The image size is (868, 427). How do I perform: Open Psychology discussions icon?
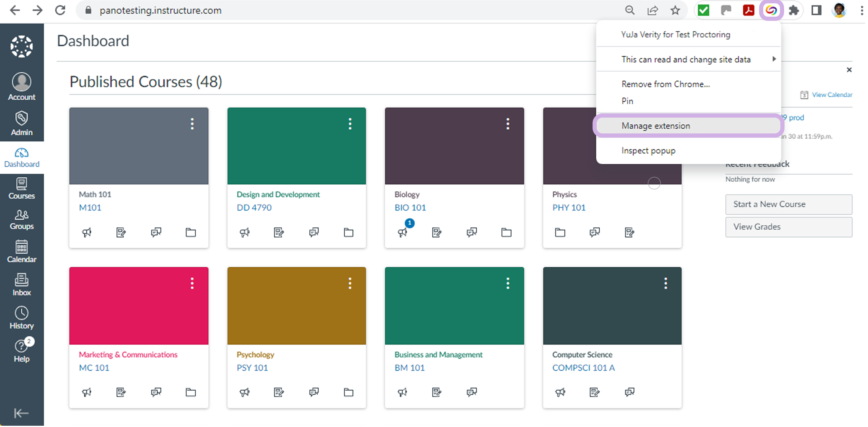pos(314,392)
